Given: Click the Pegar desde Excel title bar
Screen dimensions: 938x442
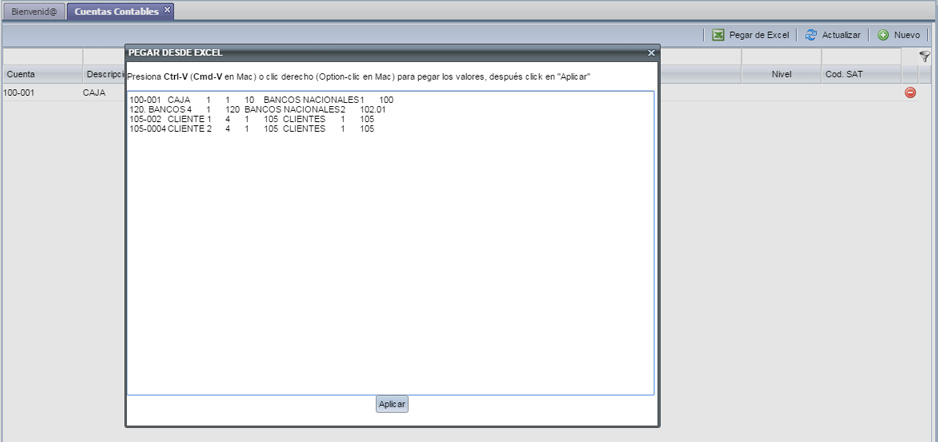Looking at the screenshot, I should [x=380, y=53].
